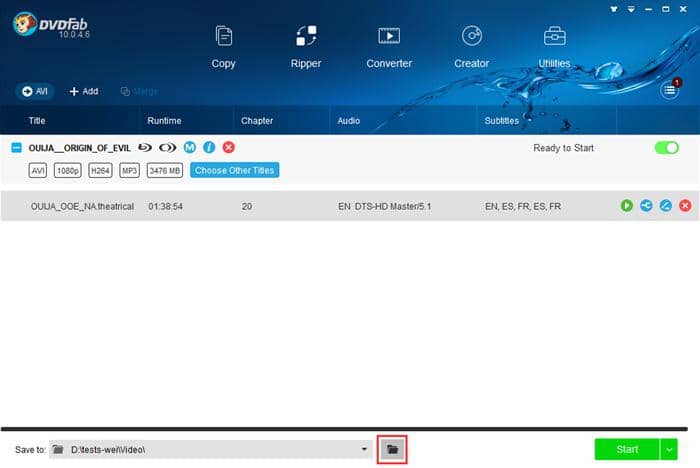700x468 pixels.
Task: Open the AVI profile switcher
Action: coord(35,91)
